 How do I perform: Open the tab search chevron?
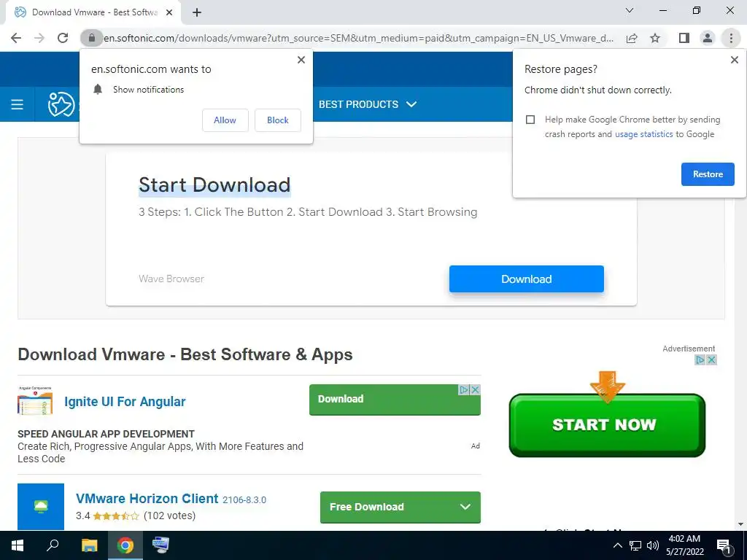(x=630, y=10)
